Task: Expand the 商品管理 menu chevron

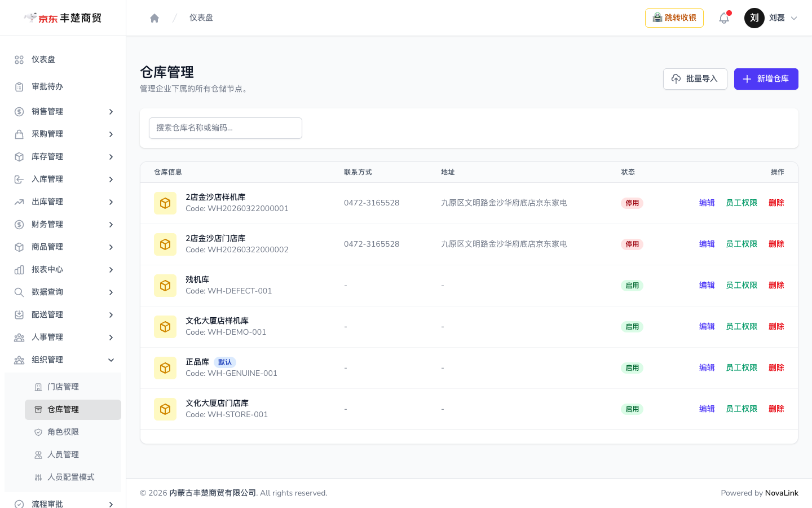Action: (x=111, y=247)
